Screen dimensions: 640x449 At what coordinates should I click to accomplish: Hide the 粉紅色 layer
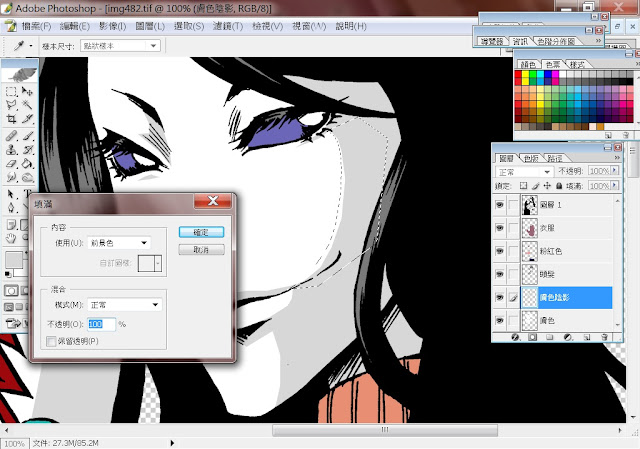500,251
